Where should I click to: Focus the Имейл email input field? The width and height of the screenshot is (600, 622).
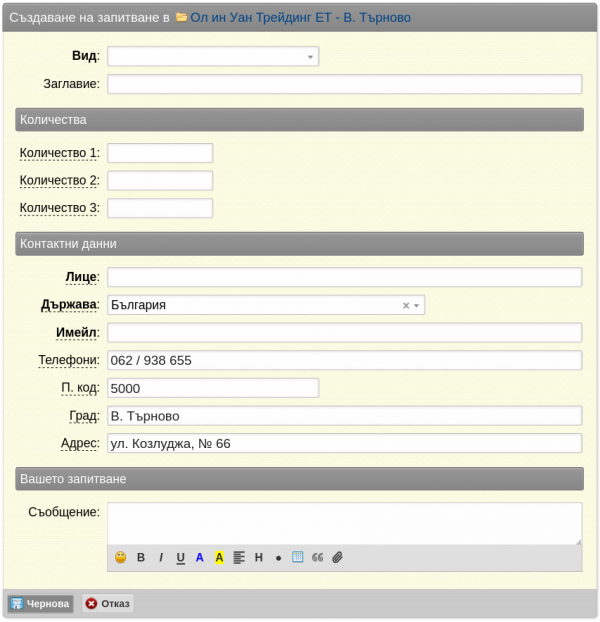[x=344, y=333]
